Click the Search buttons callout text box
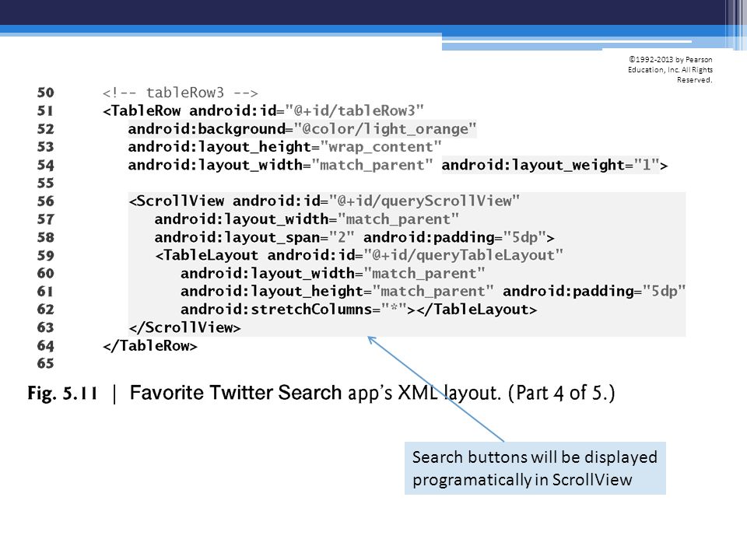This screenshot has width=747, height=560. point(535,468)
